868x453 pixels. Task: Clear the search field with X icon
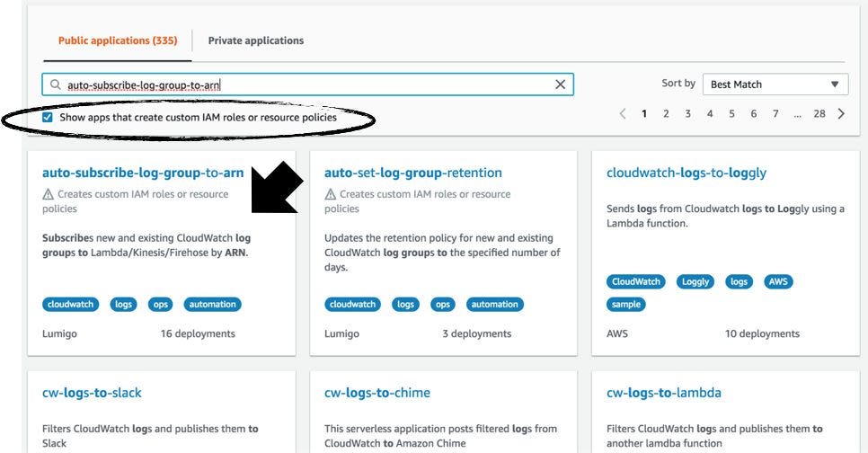(560, 84)
